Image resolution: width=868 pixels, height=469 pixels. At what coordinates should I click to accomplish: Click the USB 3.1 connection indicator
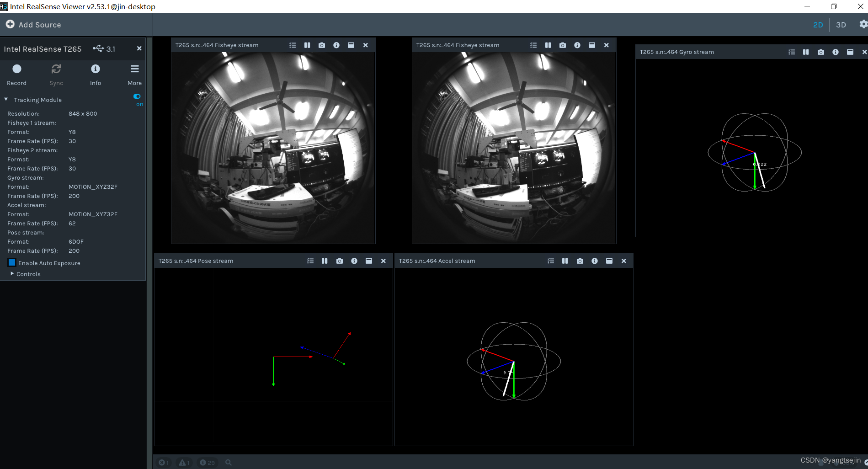coord(104,48)
